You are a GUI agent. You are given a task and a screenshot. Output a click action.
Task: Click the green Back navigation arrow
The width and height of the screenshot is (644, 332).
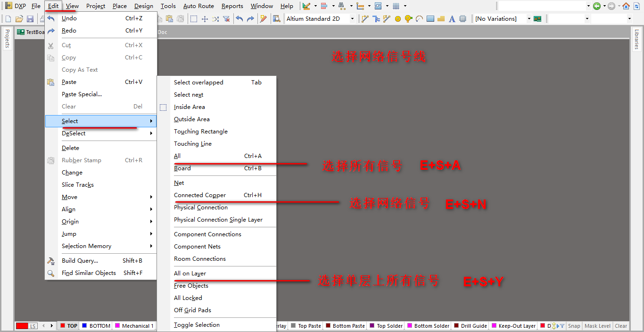pyautogui.click(x=596, y=6)
